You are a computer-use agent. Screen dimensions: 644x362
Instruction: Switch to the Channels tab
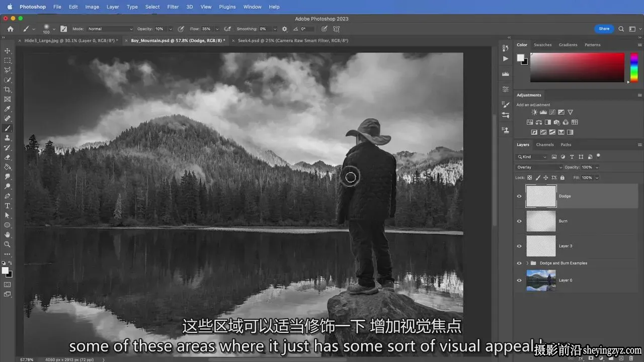[x=545, y=145]
